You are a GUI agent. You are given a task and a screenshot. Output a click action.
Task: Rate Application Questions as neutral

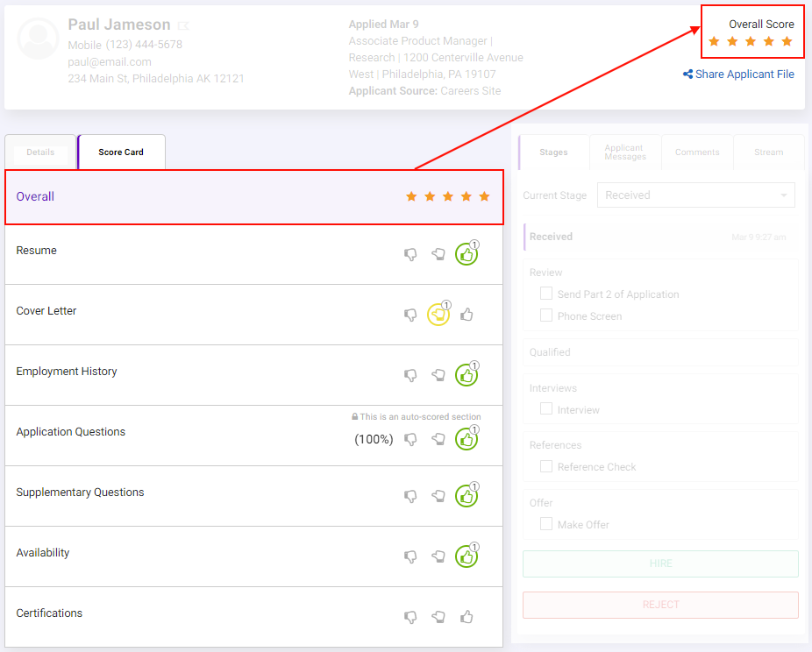(x=438, y=439)
